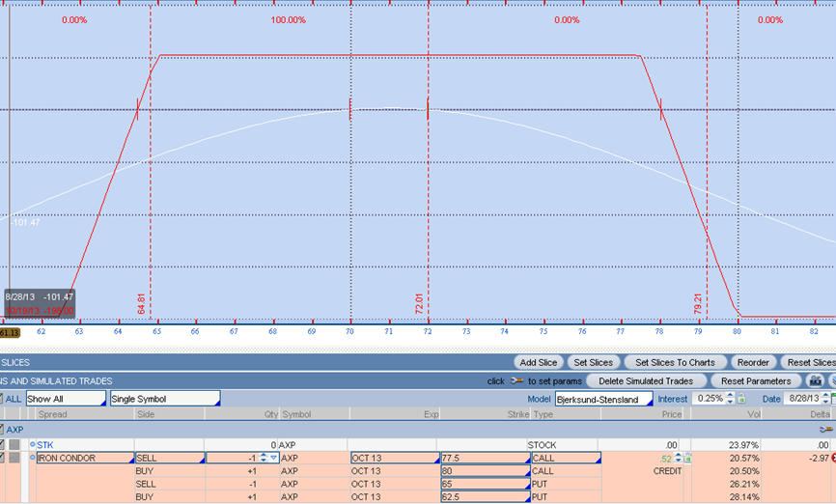Toggle the IRON CONDOR row checkbox
This screenshot has width=836, height=504.
(3, 458)
